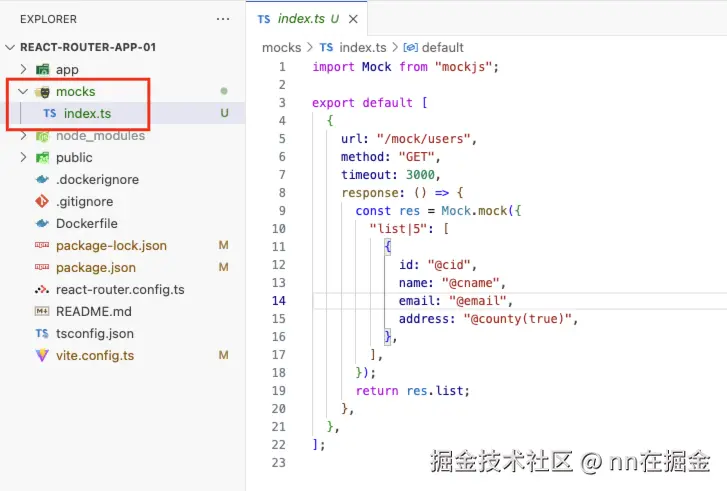Click the default breadcrumb symbol

point(443,47)
